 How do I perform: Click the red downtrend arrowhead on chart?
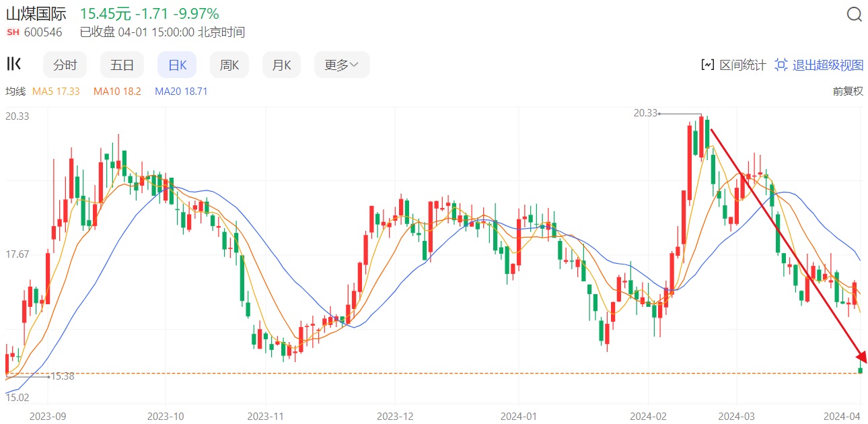pos(861,357)
